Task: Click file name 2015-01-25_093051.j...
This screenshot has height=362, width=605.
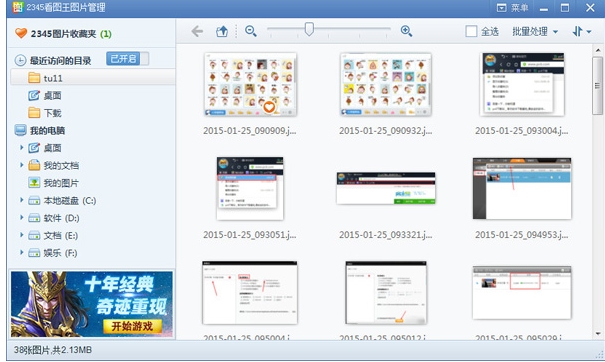Action: click(x=250, y=235)
